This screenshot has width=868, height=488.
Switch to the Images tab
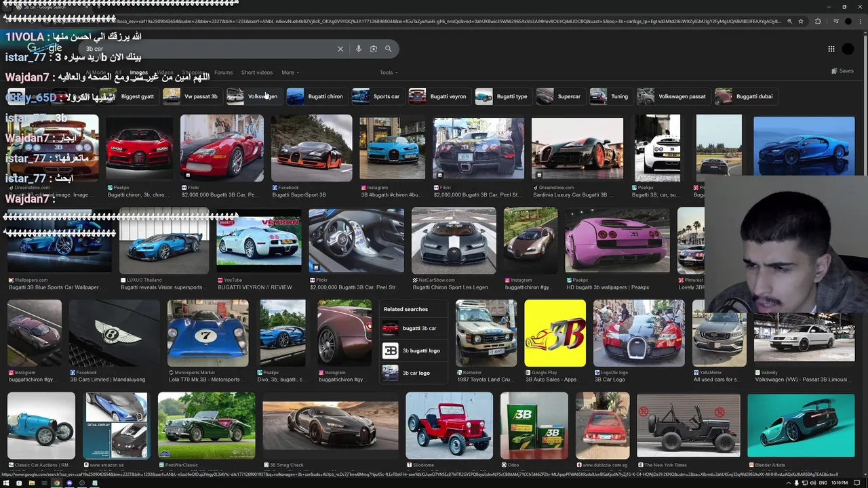[139, 73]
